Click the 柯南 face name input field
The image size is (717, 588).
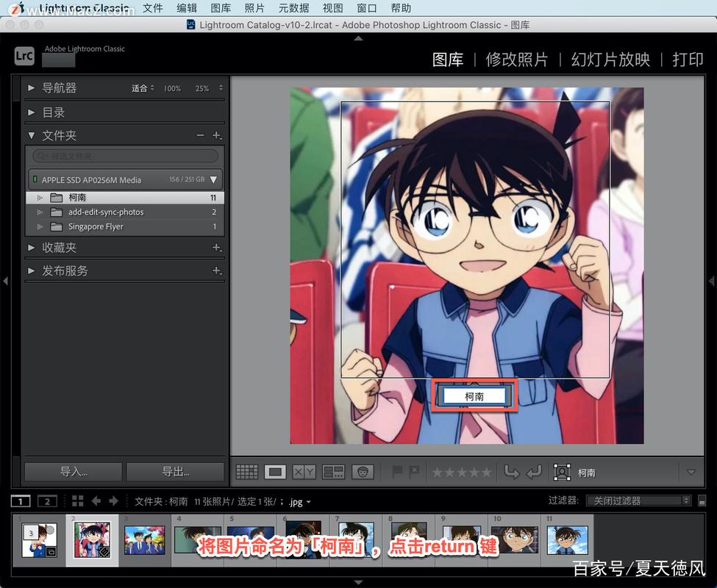474,396
